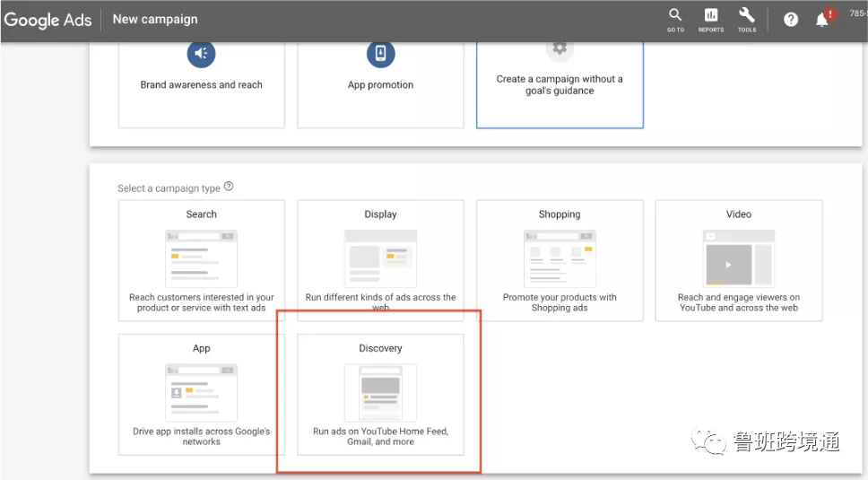
Task: Click text 'Reach customers interested in your product'
Action: pos(202,302)
